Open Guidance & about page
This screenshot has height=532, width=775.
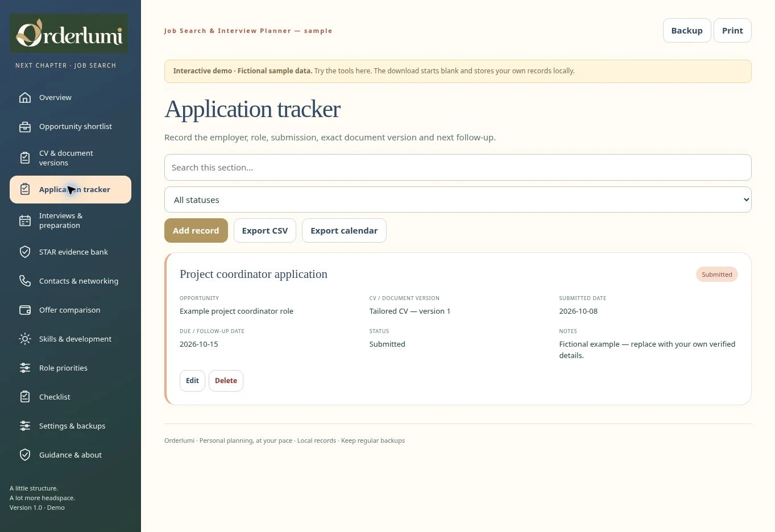pyautogui.click(x=71, y=455)
